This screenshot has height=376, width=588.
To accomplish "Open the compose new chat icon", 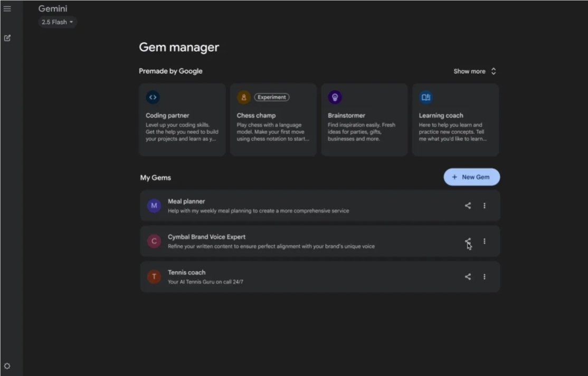I will click(x=7, y=38).
